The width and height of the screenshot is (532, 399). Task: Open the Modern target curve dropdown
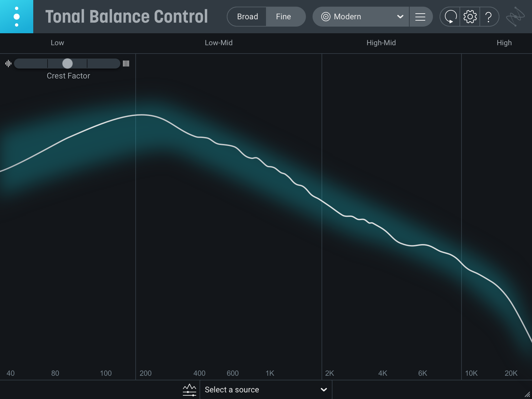click(361, 17)
